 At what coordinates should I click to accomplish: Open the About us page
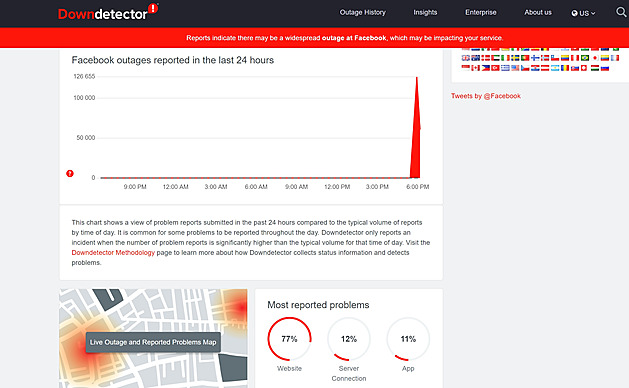[x=538, y=12]
